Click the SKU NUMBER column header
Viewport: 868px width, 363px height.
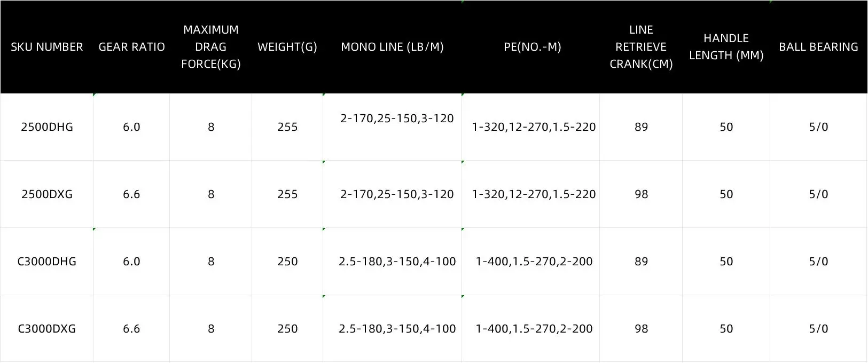47,47
